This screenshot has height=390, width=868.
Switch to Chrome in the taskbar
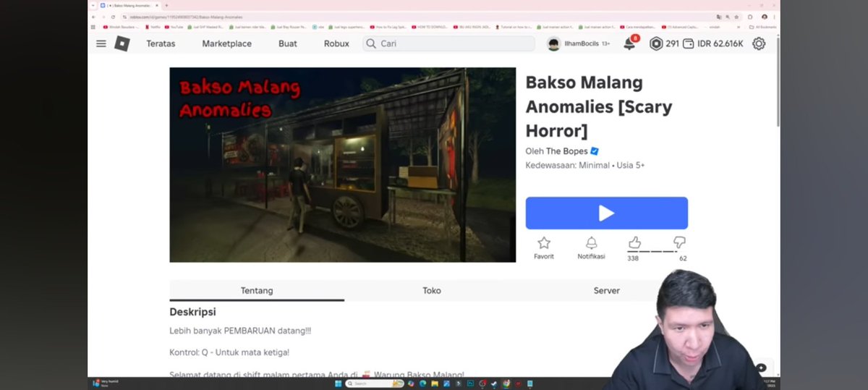506,383
